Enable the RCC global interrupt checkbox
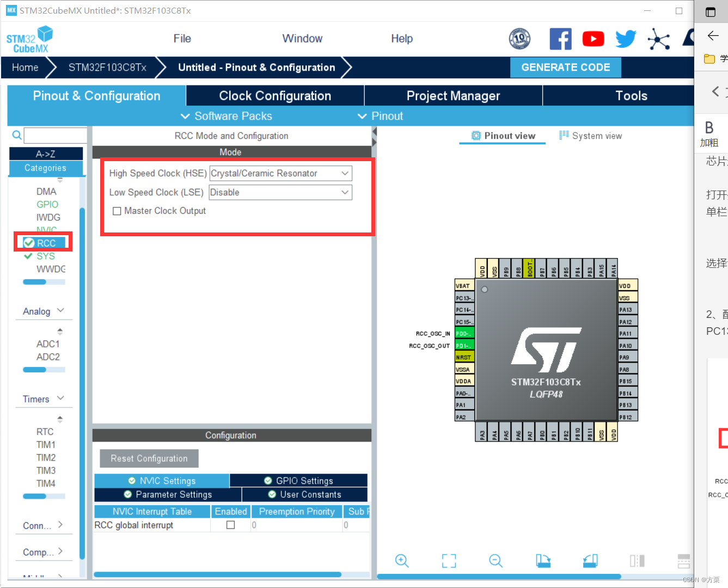Screen dimensions: 728x588 pyautogui.click(x=231, y=525)
